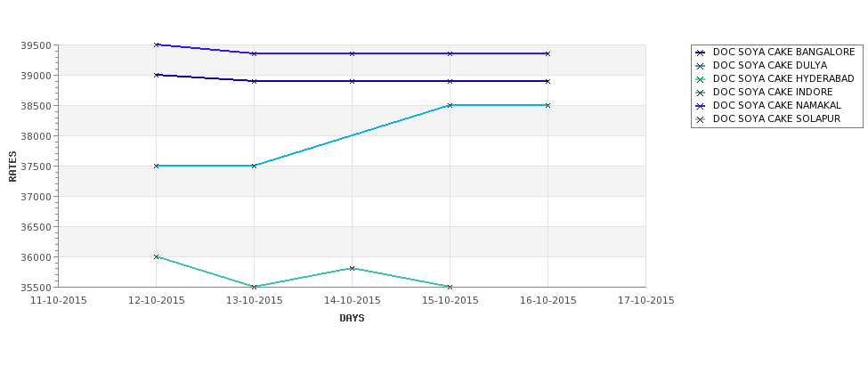
Task: Click the DOC SOYA CAKE BANGALORE legend marker
Action: coord(701,53)
